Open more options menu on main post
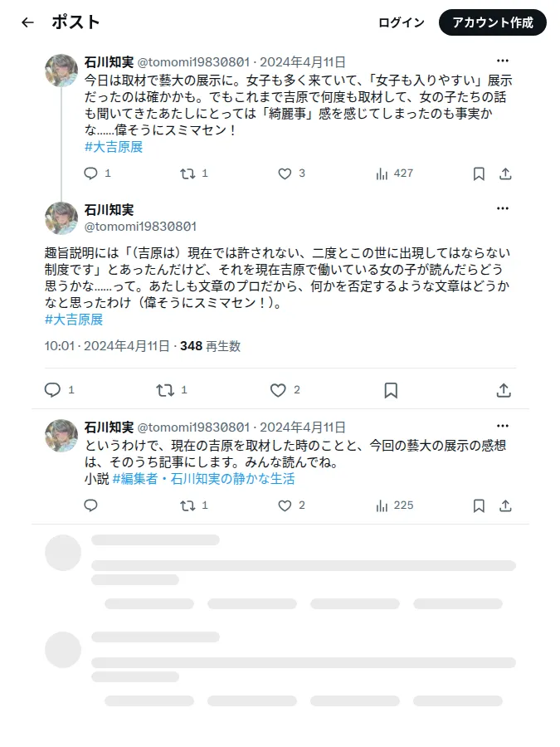560x747 pixels. (x=503, y=208)
